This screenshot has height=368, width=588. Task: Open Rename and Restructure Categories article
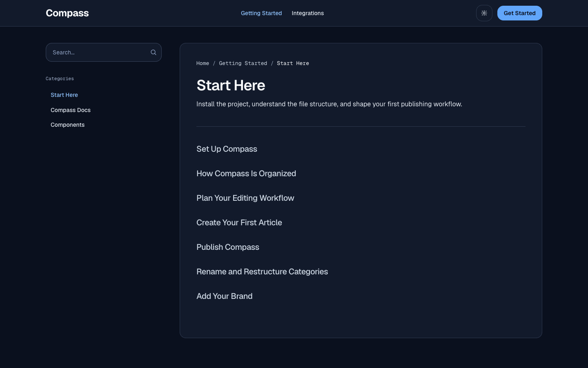262,272
